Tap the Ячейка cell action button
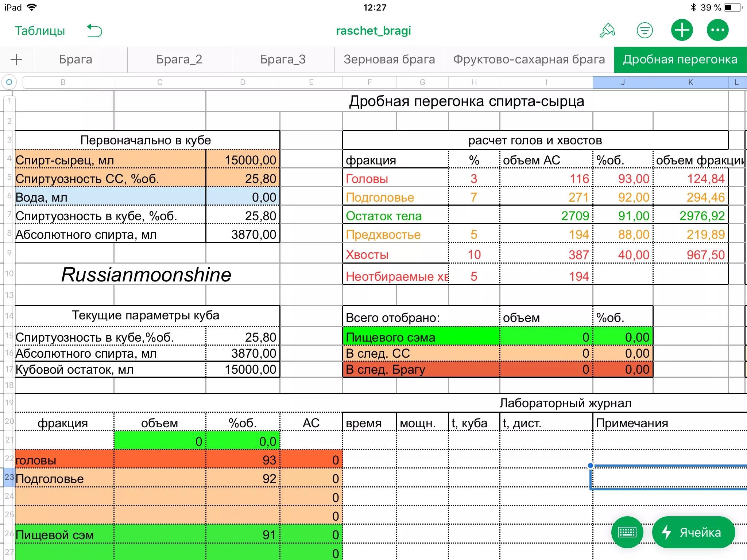The image size is (747, 560). 693,532
